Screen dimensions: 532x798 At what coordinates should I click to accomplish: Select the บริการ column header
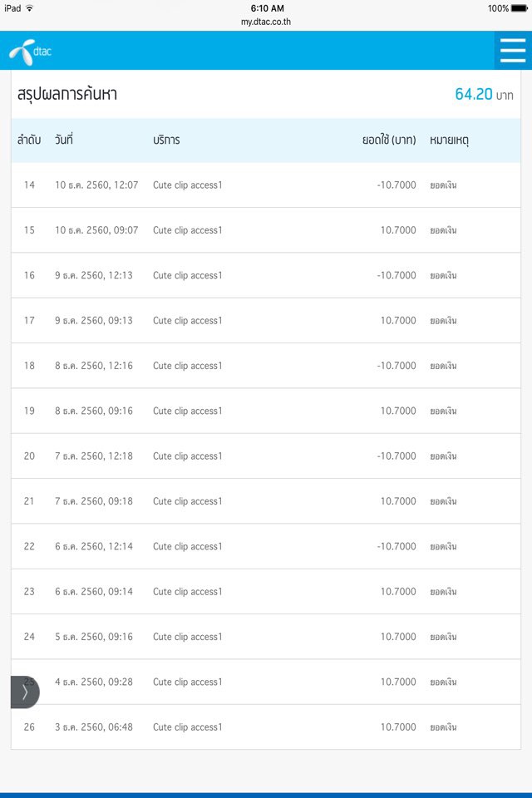[x=166, y=140]
